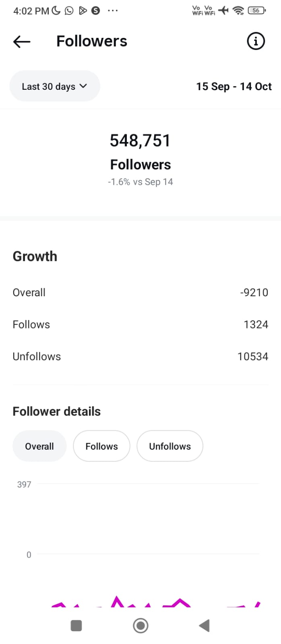Tap the moon do-not-disturb status icon
281x644 pixels.
tap(56, 10)
